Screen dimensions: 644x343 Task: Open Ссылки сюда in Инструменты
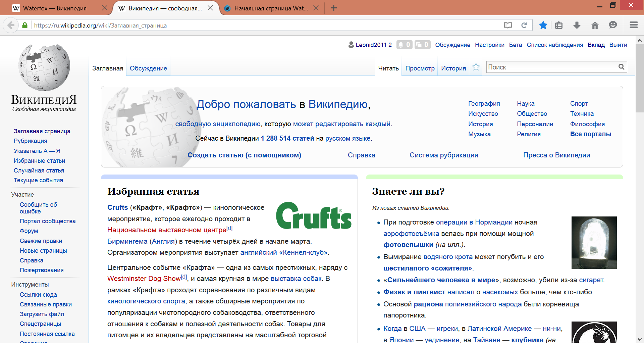pyautogui.click(x=38, y=295)
